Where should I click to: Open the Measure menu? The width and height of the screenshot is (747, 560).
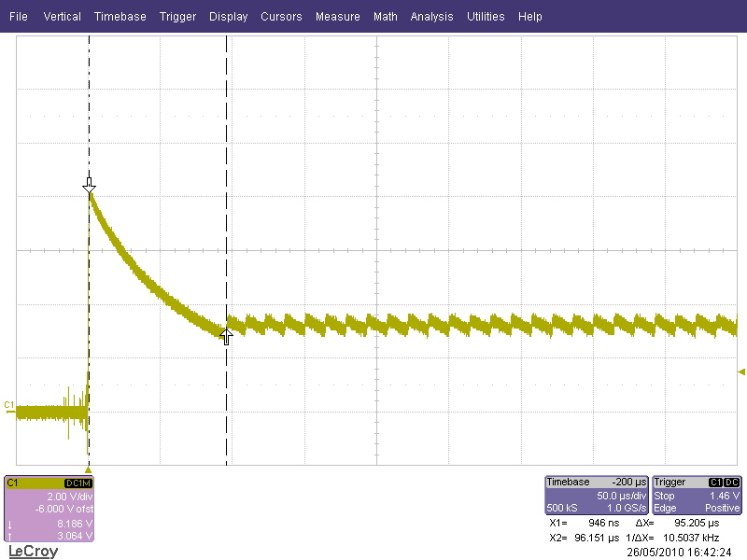click(338, 17)
